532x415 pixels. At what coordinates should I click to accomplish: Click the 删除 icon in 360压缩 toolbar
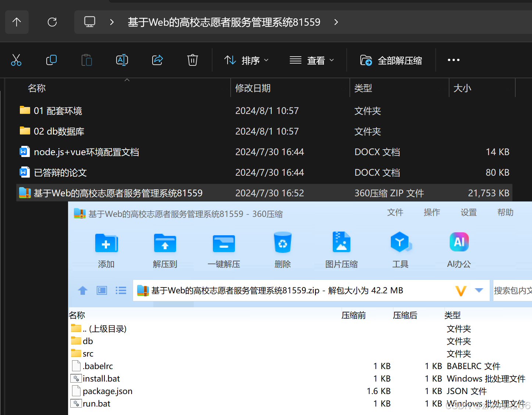tap(282, 250)
